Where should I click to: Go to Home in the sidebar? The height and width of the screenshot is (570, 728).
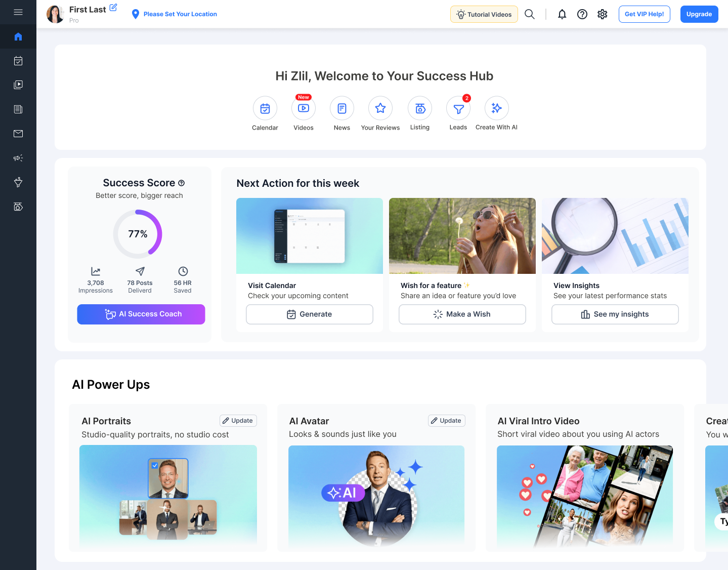[x=18, y=36]
